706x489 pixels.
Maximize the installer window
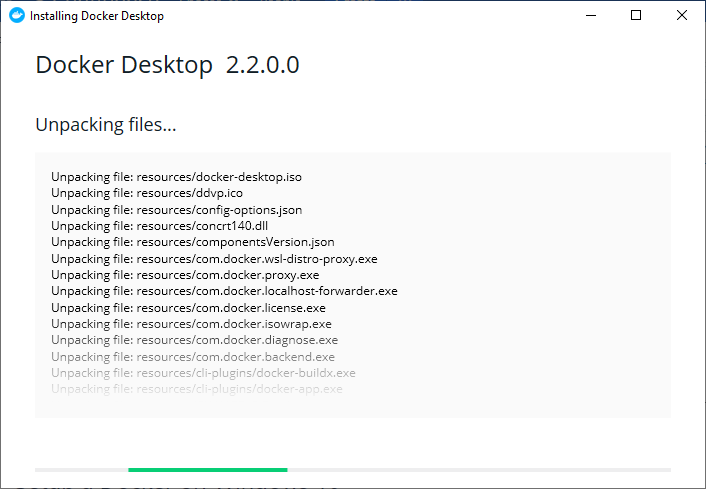tap(636, 16)
